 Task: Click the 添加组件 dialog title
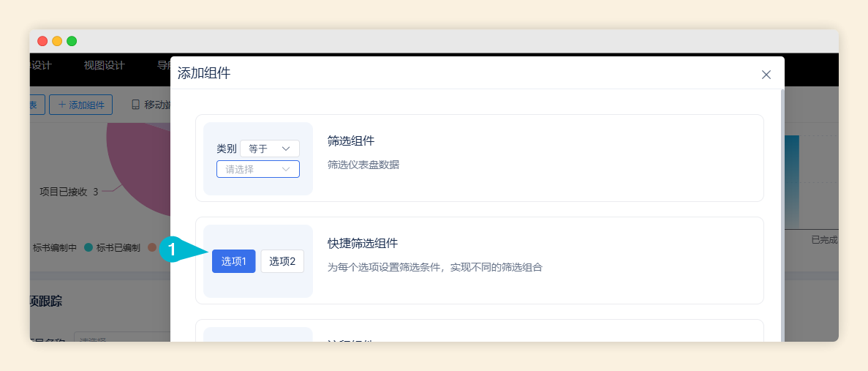(204, 73)
